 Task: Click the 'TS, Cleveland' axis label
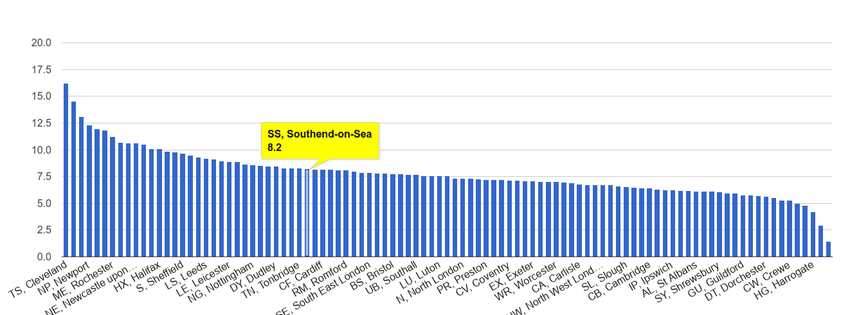[x=39, y=280]
